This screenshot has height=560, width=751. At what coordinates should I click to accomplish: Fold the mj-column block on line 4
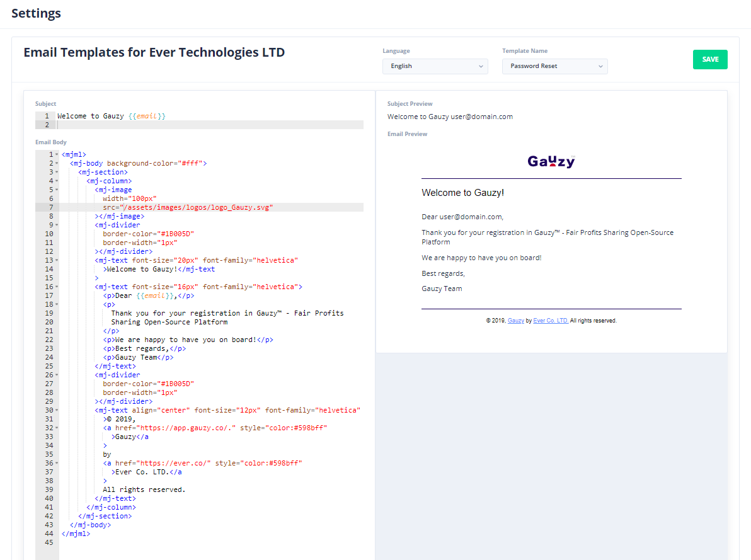point(56,181)
